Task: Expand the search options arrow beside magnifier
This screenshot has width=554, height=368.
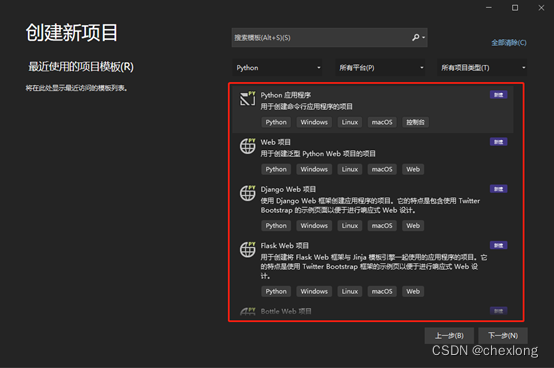Action: [423, 37]
